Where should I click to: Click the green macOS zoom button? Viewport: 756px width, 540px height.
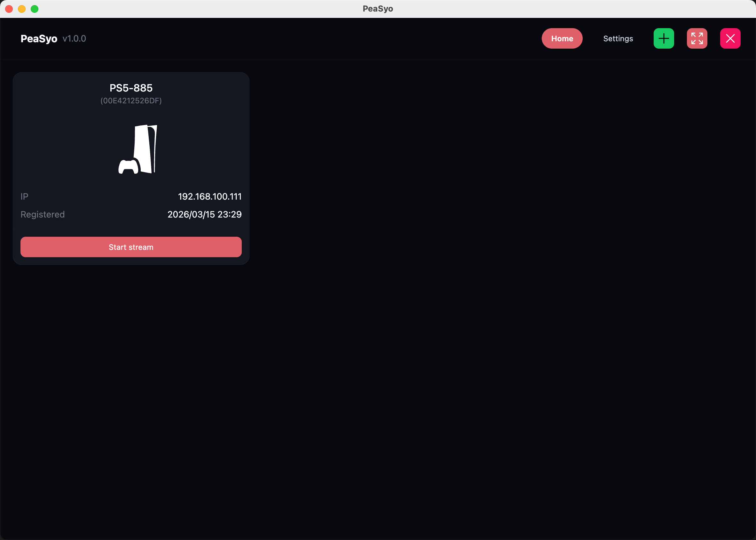click(35, 9)
